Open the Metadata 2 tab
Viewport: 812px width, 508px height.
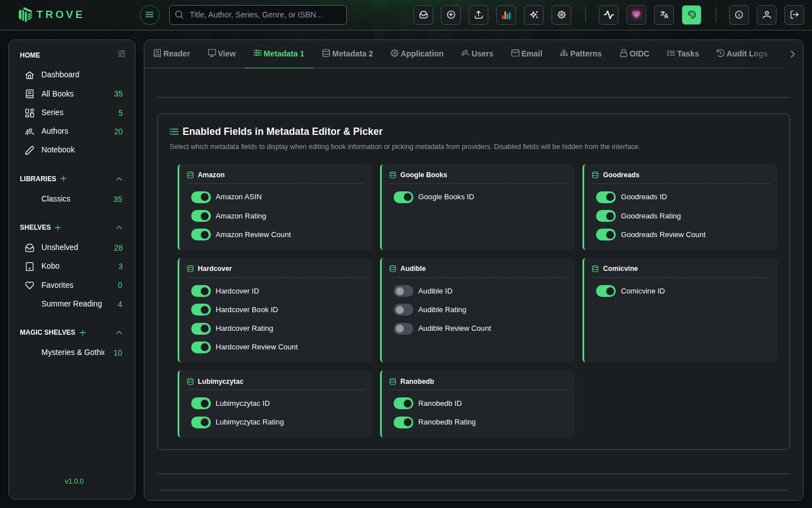[x=347, y=54]
